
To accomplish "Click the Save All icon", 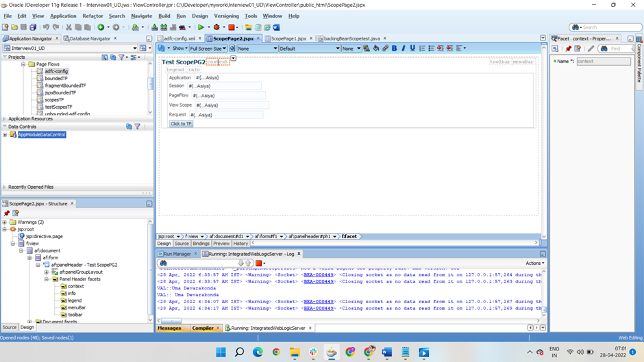I will tap(33, 27).
